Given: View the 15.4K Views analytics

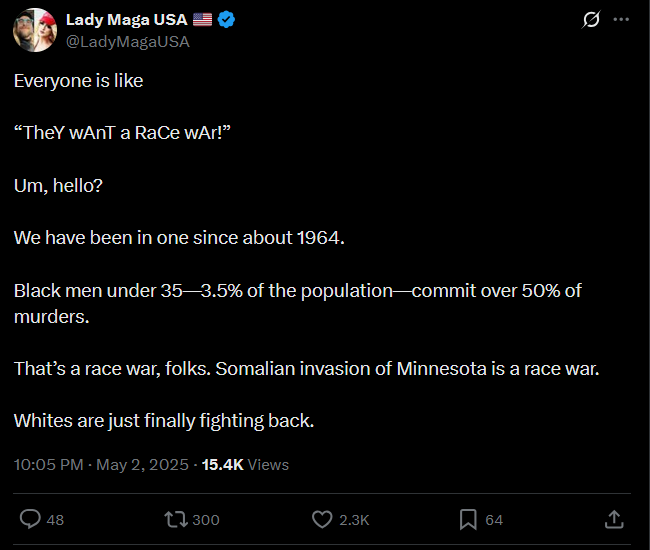Looking at the screenshot, I should coord(245,465).
